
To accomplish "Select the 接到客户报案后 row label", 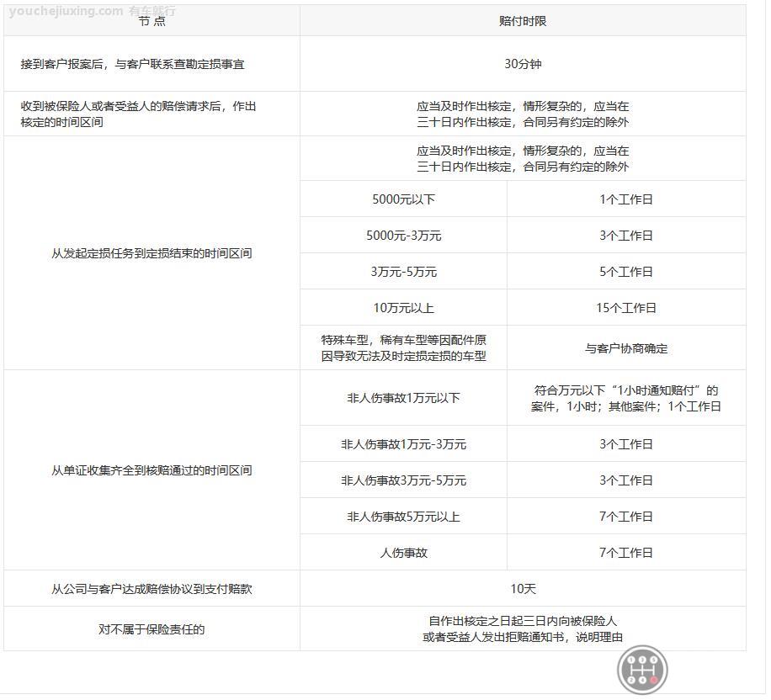I will pos(132,64).
